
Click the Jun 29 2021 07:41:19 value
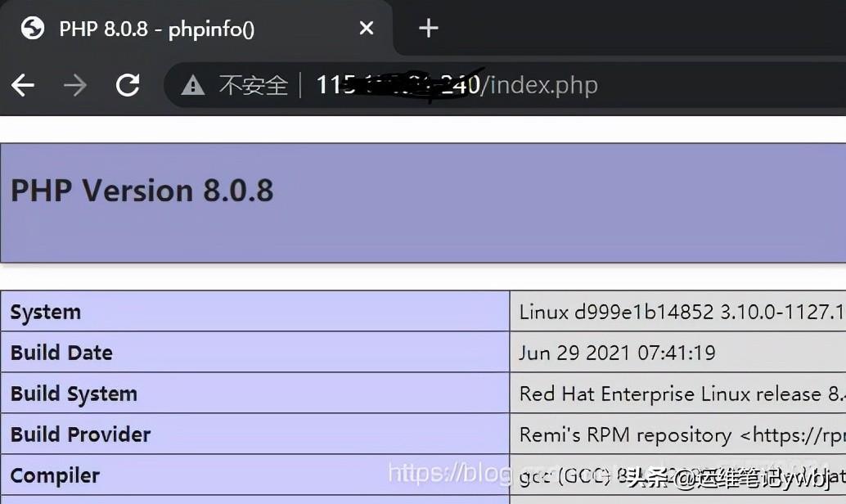point(617,353)
